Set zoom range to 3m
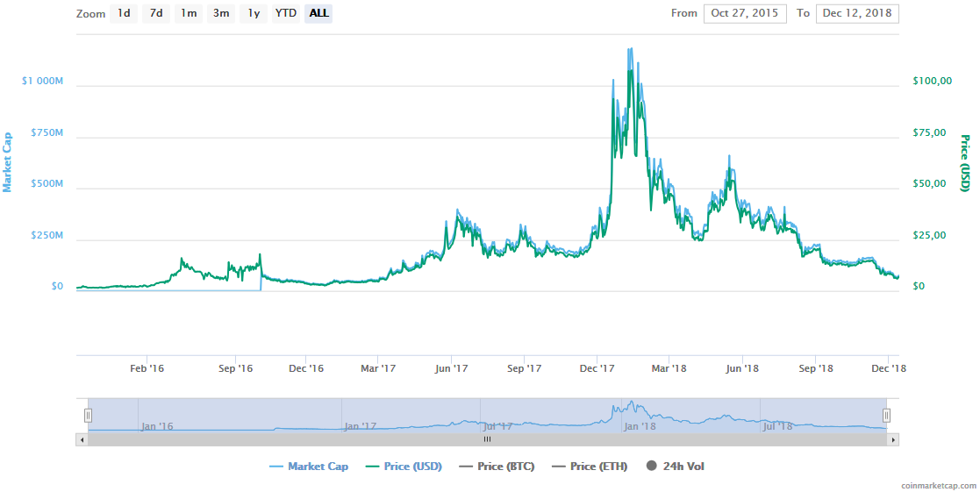 [x=221, y=13]
